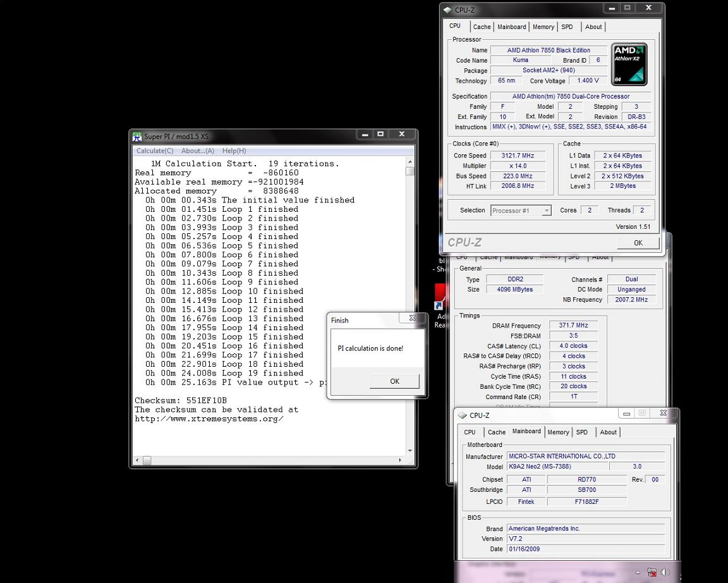Click the 'Unganged' DC Mode value
Screen dimensions: 728x583
tap(631, 290)
